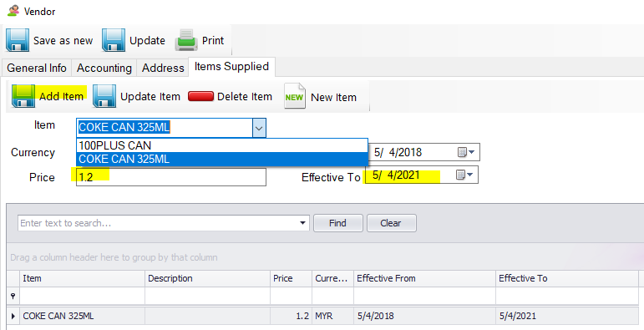Click the red Delete Item icon
Image resolution: width=644 pixels, height=330 pixels.
click(x=200, y=96)
